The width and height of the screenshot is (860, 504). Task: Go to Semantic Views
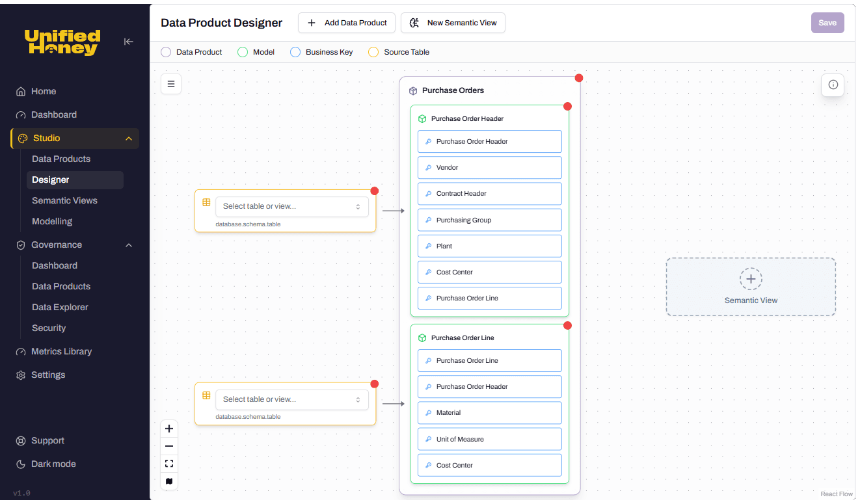(x=64, y=201)
